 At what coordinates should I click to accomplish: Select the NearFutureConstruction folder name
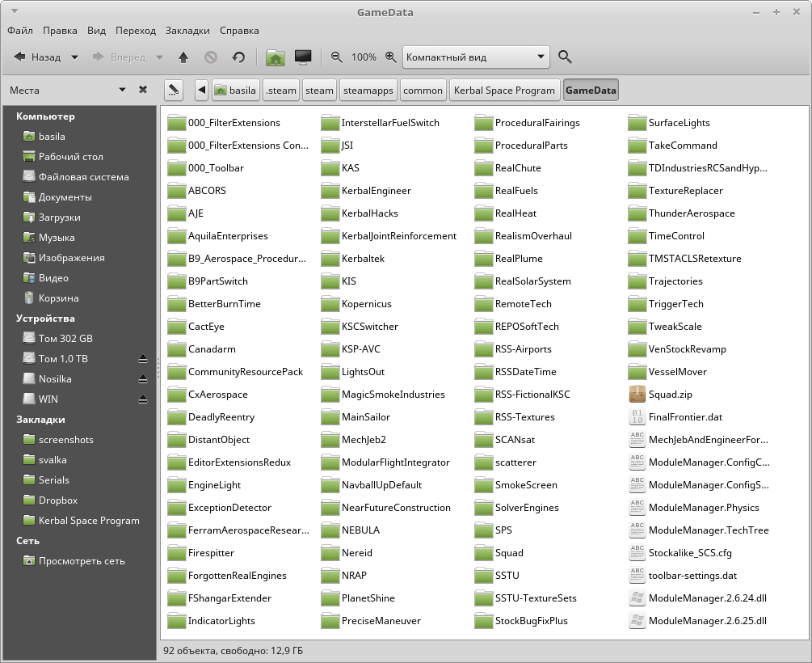coord(396,508)
